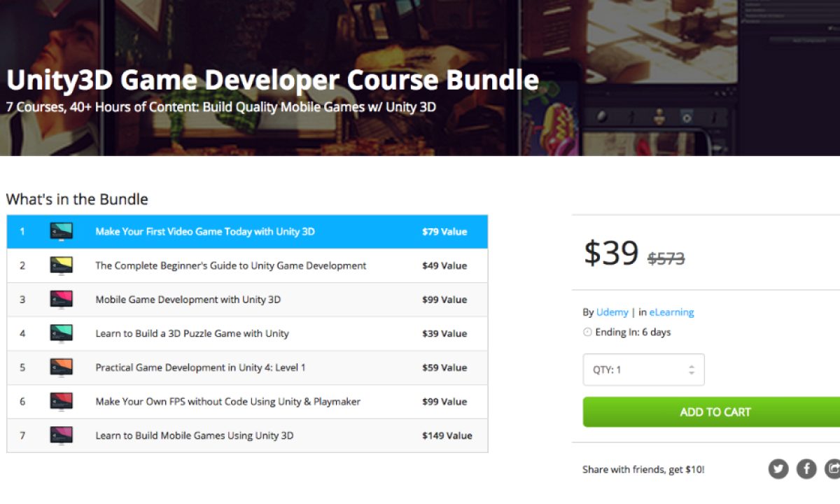Click the clock icon beside Ending In
This screenshot has height=504, width=840.
587,332
